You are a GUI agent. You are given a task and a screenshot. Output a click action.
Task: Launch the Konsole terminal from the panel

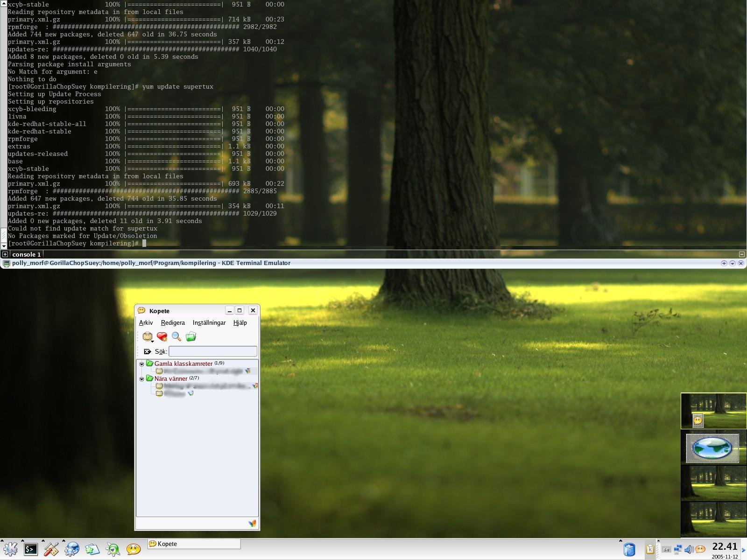point(31,550)
